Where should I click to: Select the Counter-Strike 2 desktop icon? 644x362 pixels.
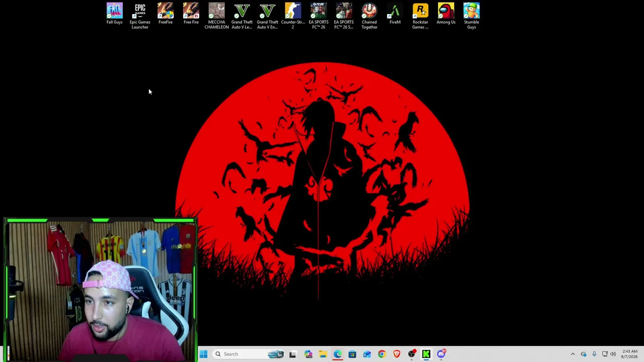pyautogui.click(x=293, y=16)
